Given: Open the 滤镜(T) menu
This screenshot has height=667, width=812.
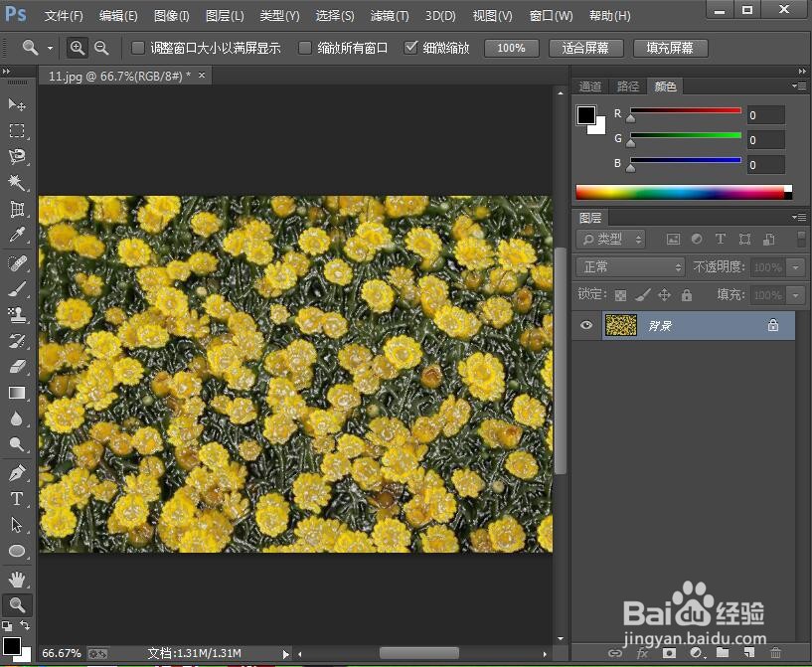Looking at the screenshot, I should pyautogui.click(x=389, y=16).
